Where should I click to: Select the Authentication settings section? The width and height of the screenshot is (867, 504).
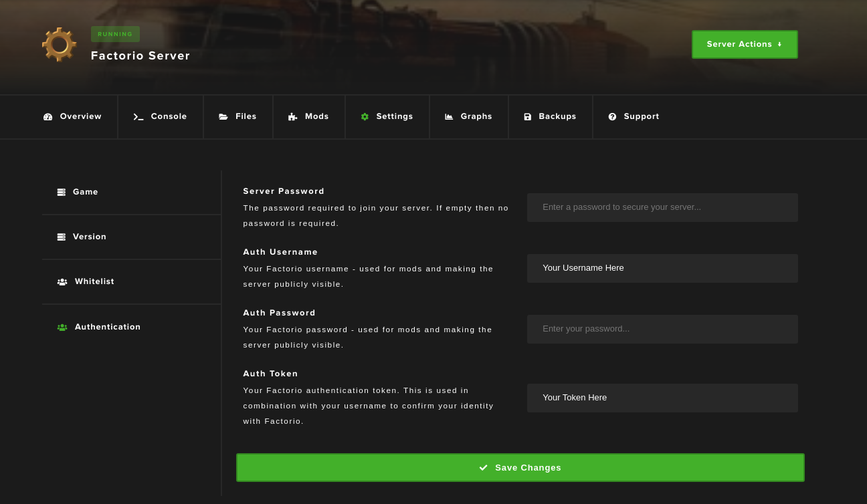131,327
